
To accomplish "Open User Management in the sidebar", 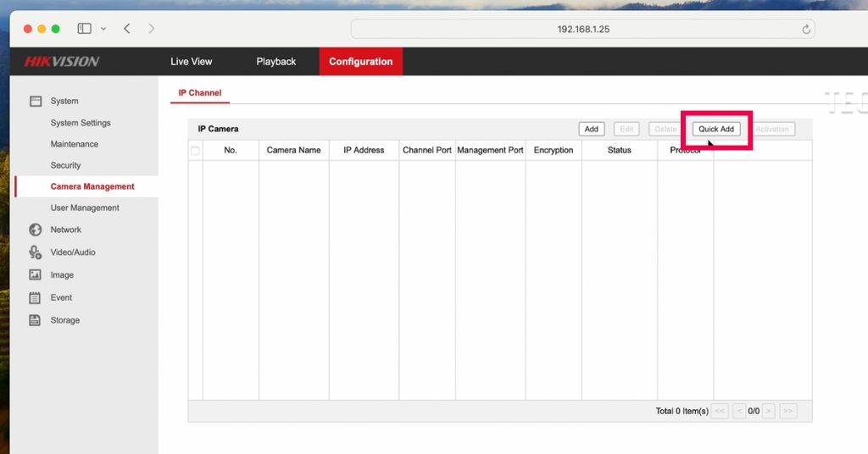I will pos(85,208).
